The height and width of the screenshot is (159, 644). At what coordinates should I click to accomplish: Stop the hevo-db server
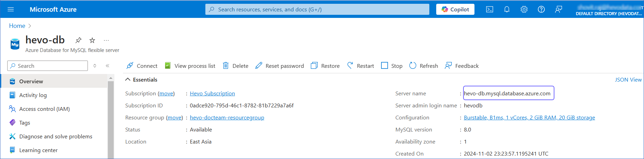click(392, 66)
